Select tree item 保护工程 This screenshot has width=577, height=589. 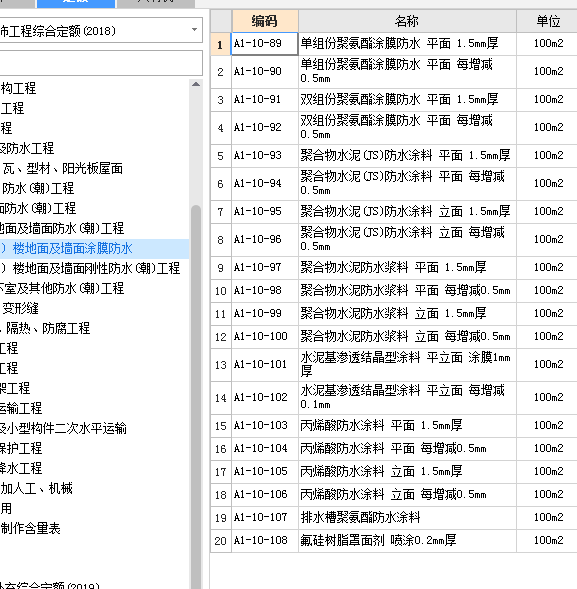click(x=21, y=448)
